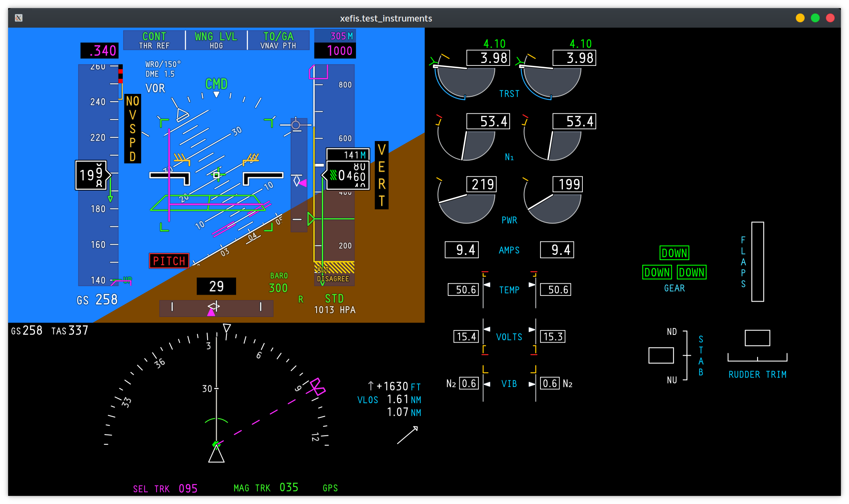Click the RUDDER TRIM indicator box
Screen dimensions: 849x504
tap(757, 338)
